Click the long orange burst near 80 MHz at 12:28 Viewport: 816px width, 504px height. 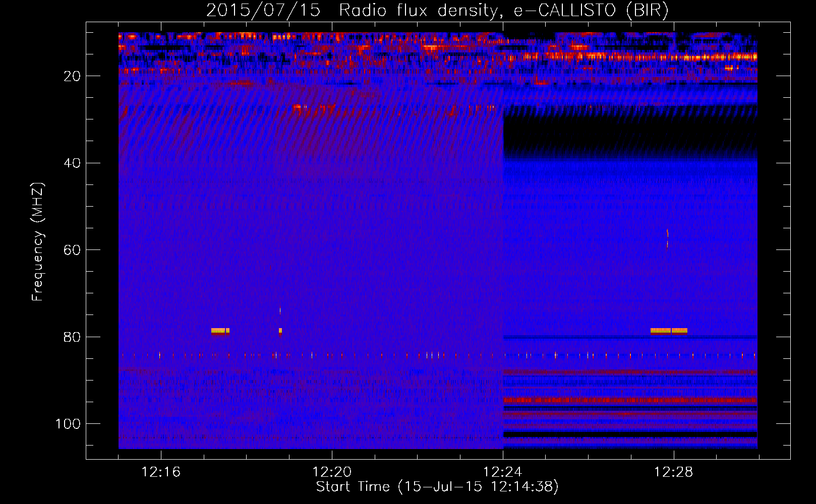(669, 331)
